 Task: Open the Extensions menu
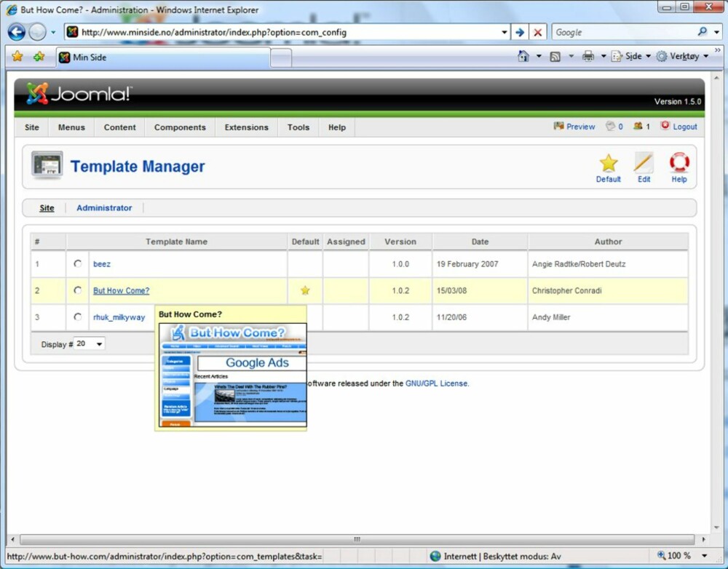point(247,127)
